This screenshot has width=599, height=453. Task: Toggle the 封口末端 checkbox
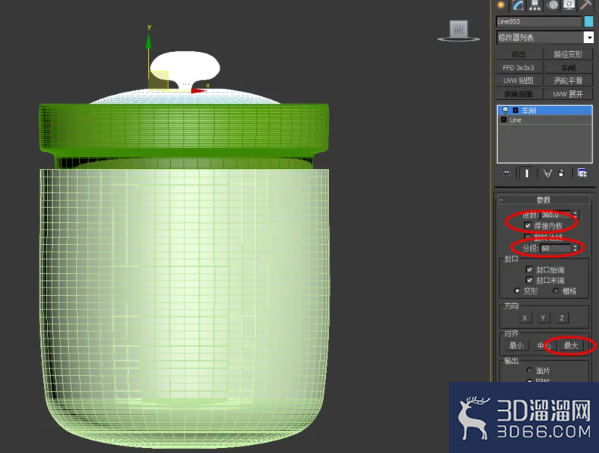(x=529, y=280)
